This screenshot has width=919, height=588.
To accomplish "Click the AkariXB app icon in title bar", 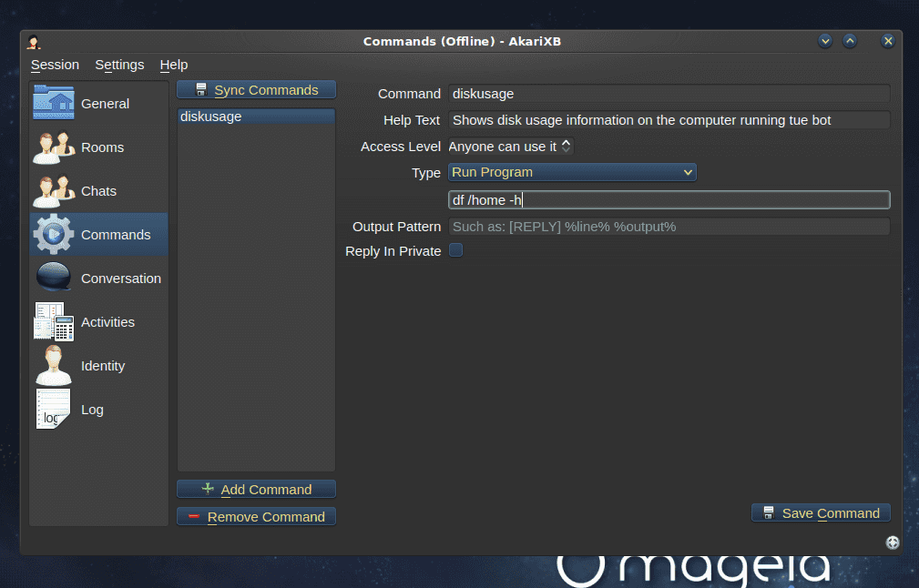I will pos(34,42).
